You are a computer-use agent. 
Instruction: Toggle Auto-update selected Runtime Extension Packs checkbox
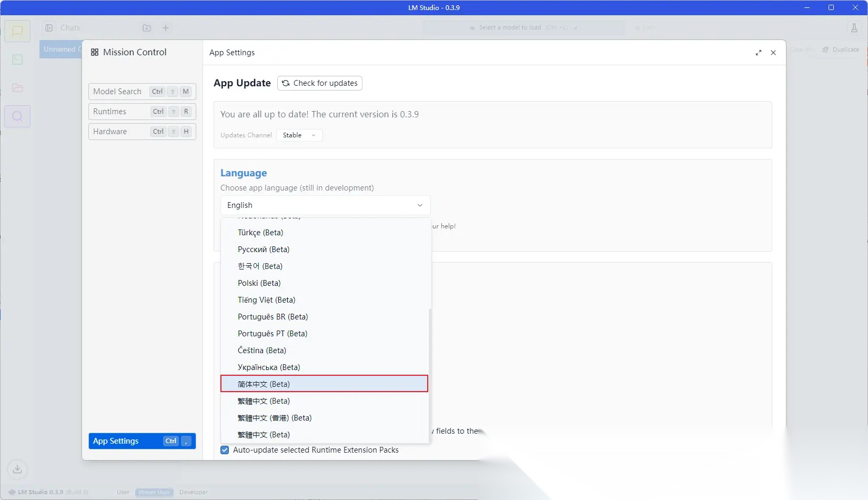coord(225,450)
